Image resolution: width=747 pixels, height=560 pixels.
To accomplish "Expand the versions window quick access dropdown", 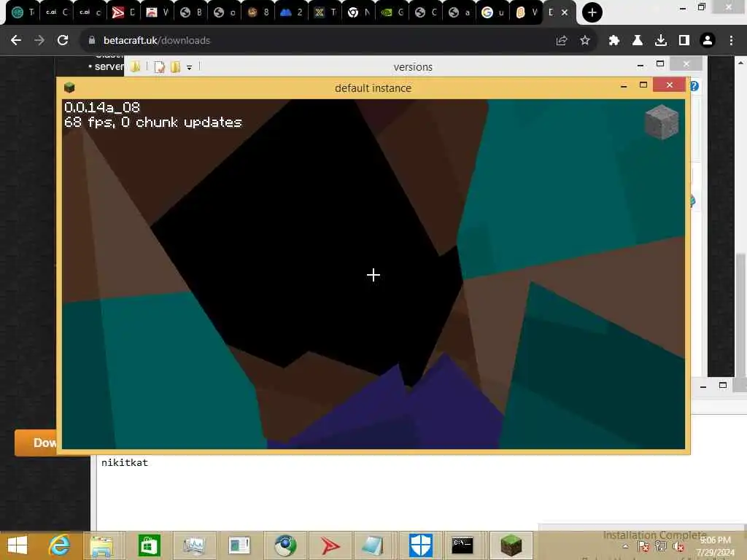I will point(189,67).
